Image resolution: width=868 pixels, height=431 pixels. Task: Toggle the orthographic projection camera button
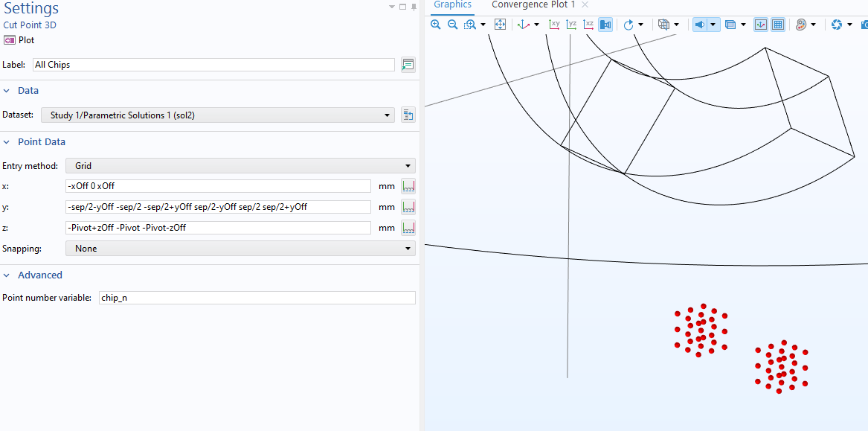click(x=605, y=25)
